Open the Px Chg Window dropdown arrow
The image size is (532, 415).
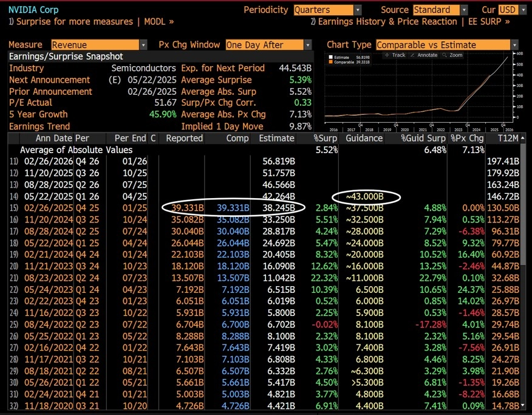coord(307,45)
